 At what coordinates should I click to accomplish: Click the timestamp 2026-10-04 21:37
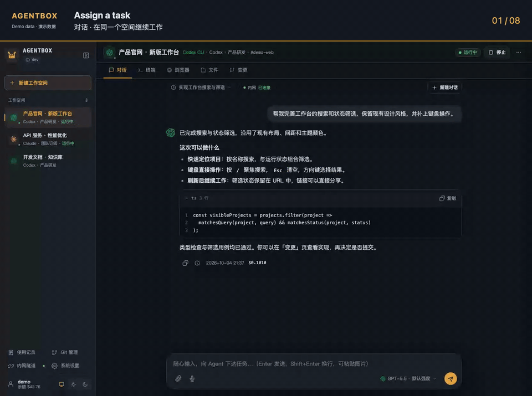(x=225, y=263)
